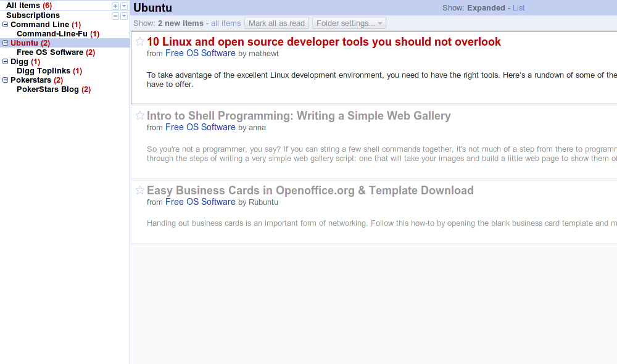Collapse the Ubuntu folder in sidebar

[x=6, y=43]
